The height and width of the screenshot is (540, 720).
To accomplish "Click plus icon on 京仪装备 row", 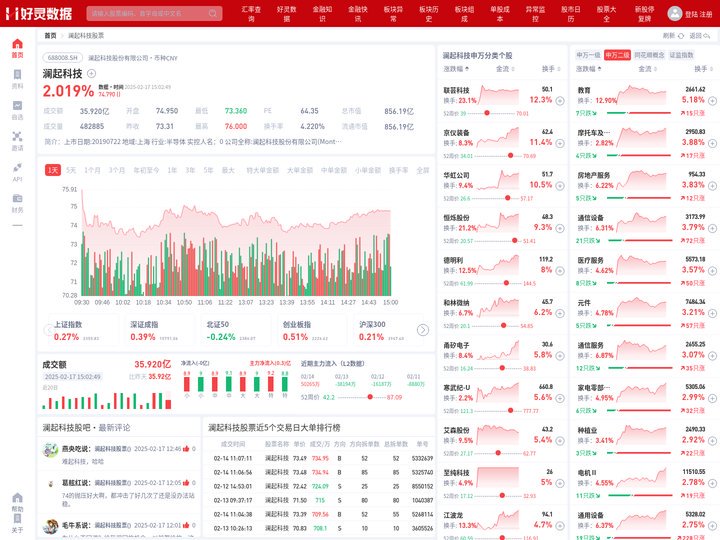I will tap(560, 143).
